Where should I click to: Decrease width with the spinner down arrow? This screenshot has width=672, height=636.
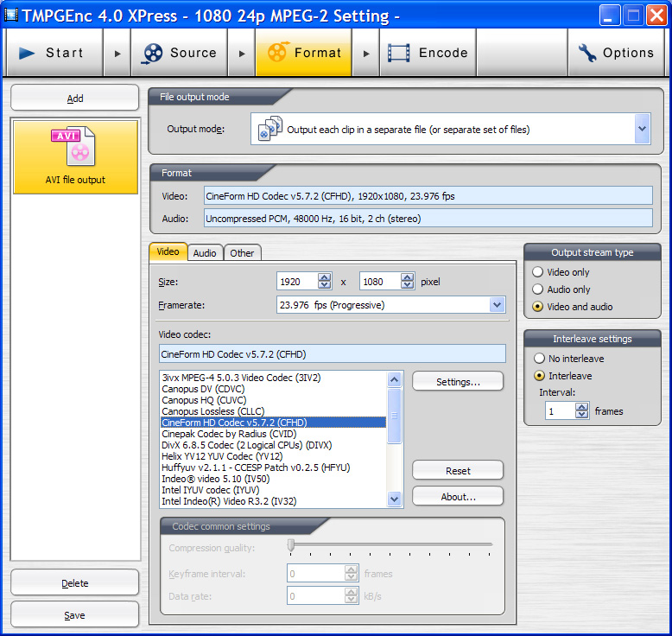pos(325,285)
